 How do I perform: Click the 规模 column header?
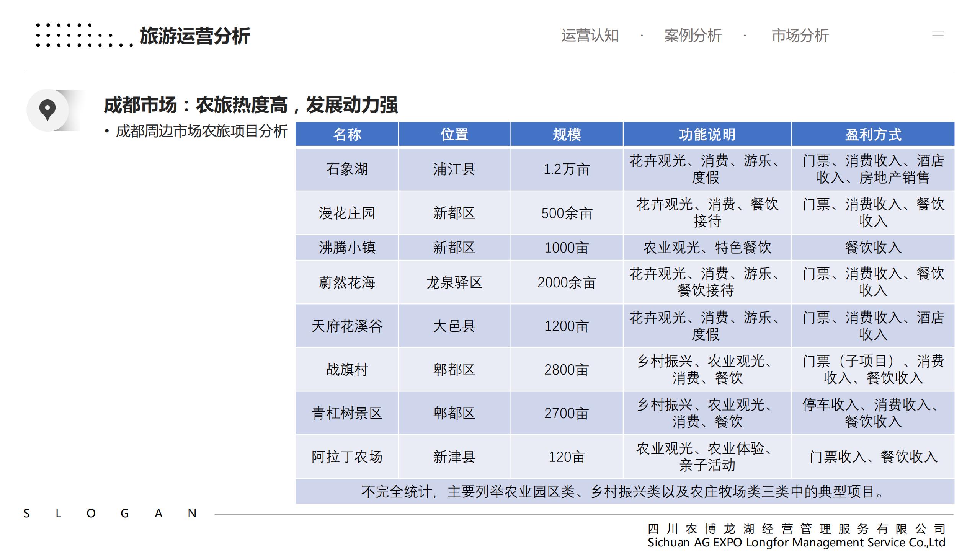[567, 134]
